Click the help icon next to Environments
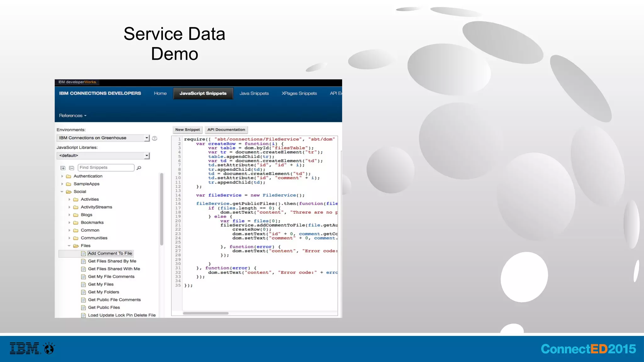The width and height of the screenshot is (644, 362). (155, 138)
